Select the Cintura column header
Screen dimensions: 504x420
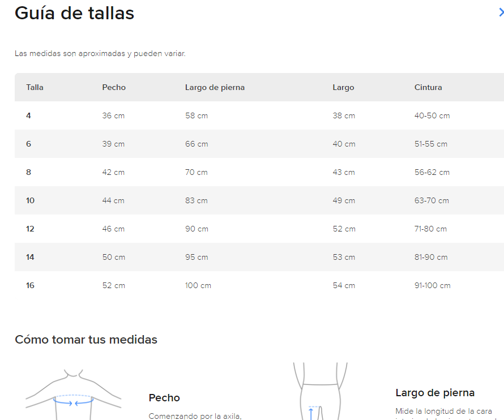428,87
